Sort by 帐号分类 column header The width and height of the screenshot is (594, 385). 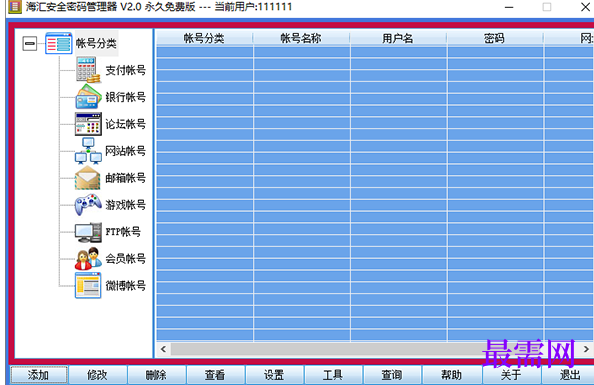coord(205,38)
